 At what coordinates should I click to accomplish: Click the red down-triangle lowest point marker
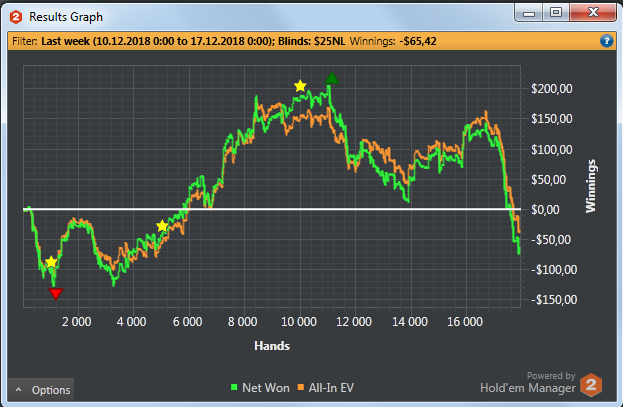56,294
